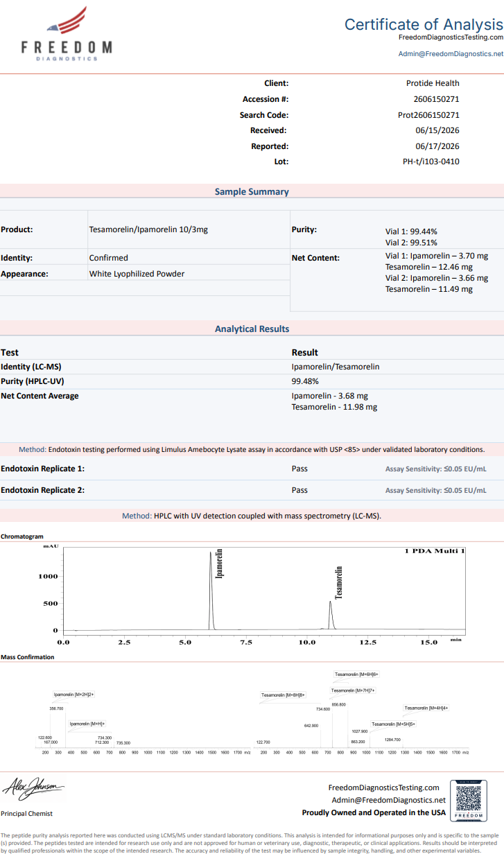Click Alex Johnson's signature
Screen dimensions: 504x854
(33, 788)
